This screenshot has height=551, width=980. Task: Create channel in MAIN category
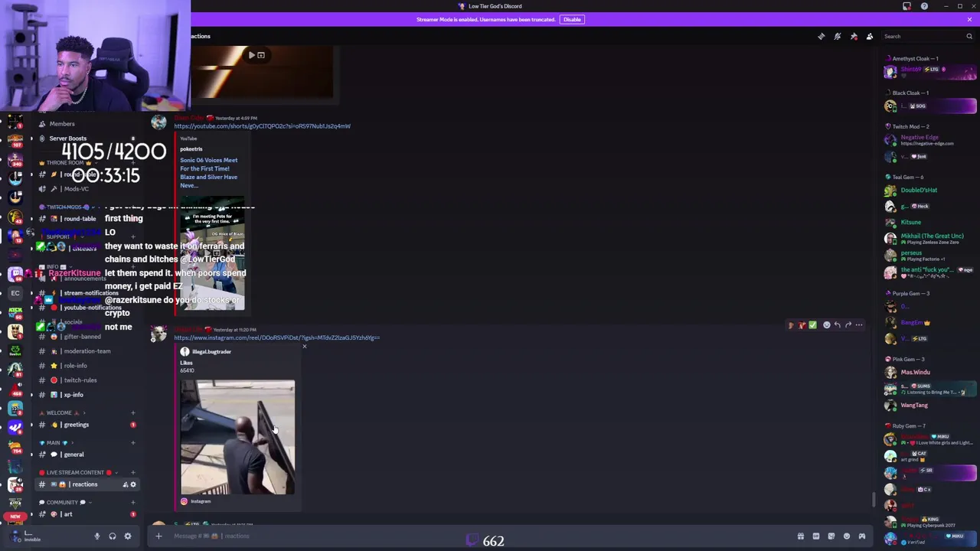click(132, 442)
